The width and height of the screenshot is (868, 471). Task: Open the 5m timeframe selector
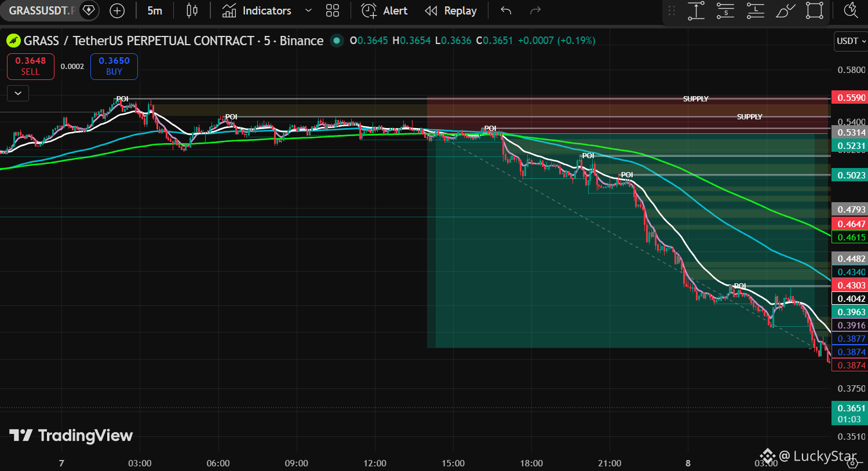[155, 10]
